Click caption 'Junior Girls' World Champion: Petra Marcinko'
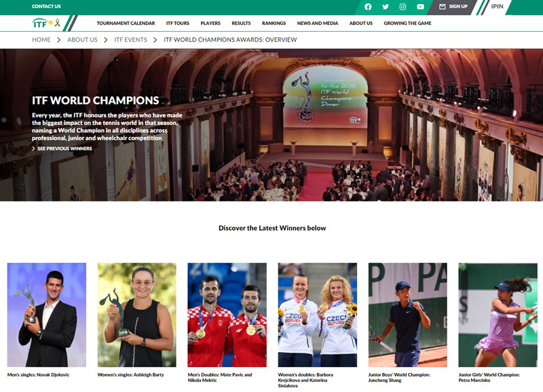The image size is (543, 392). pyautogui.click(x=489, y=378)
